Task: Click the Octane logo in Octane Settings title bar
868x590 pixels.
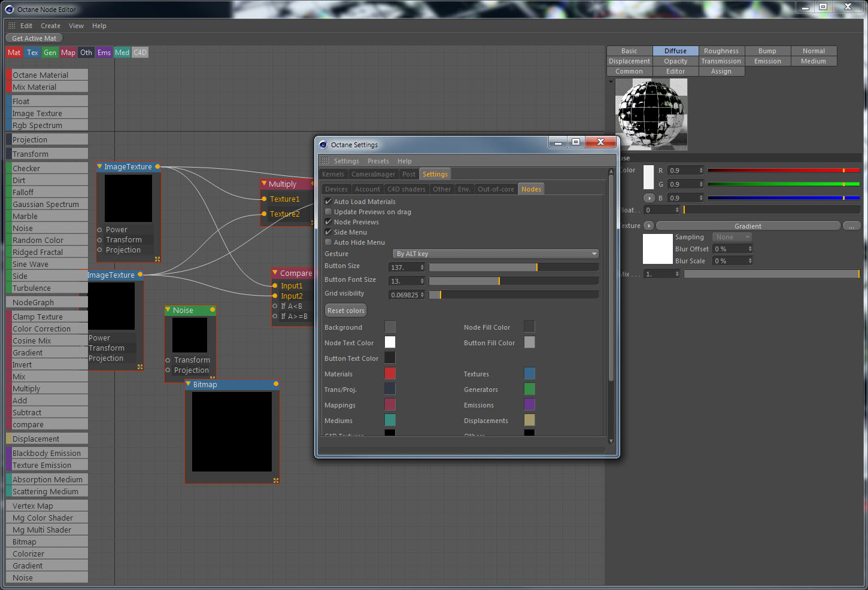Action: point(323,144)
